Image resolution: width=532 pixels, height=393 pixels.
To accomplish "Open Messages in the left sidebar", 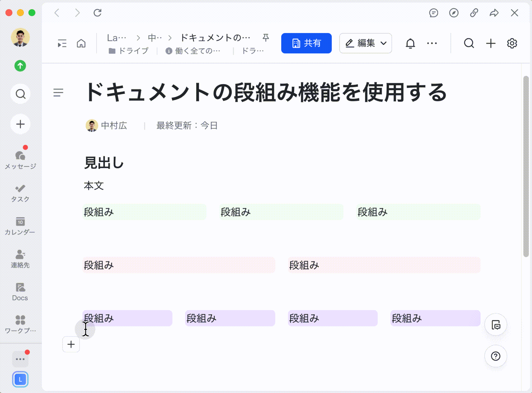I will pyautogui.click(x=20, y=159).
